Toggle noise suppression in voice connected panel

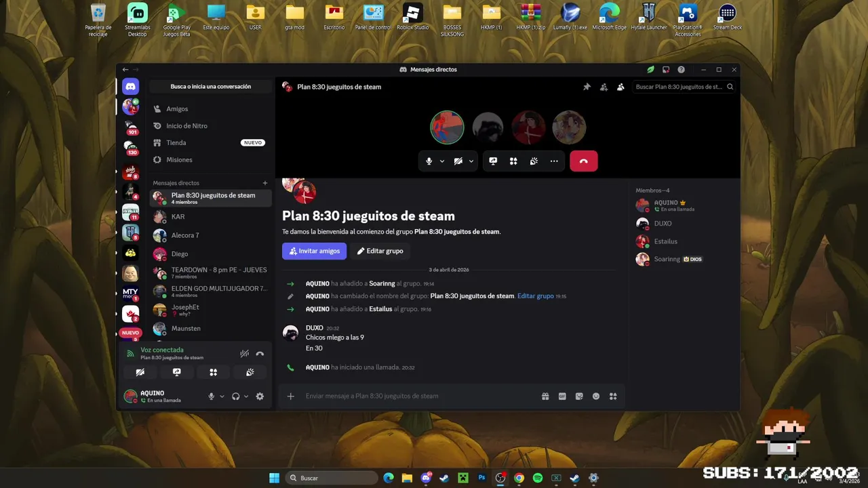tap(244, 353)
